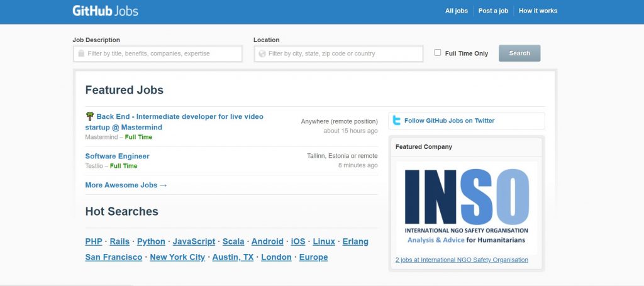Click the palm tree icon beside Back End job
This screenshot has height=286, width=644.
(89, 116)
